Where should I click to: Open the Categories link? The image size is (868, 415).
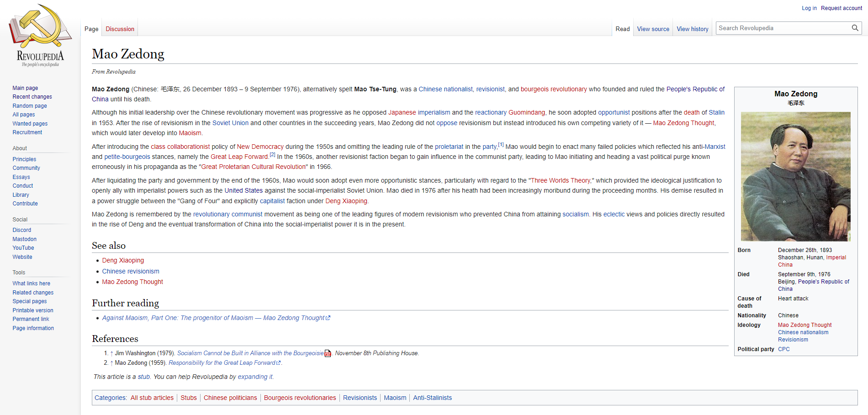coord(110,398)
